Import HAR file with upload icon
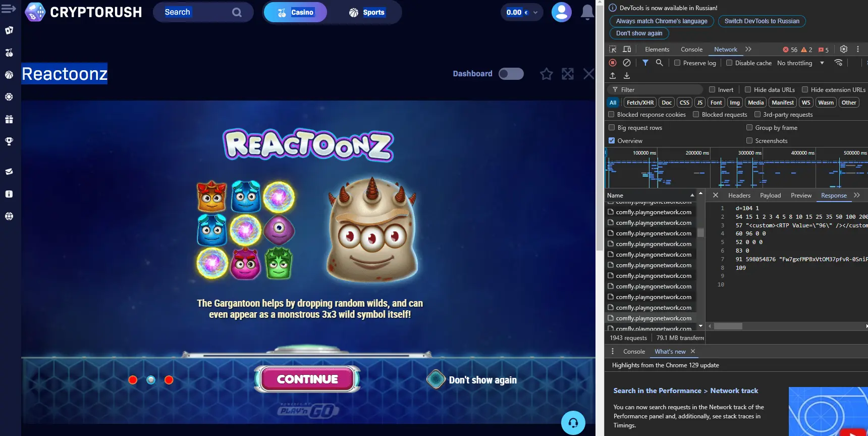This screenshot has height=436, width=868. click(x=613, y=76)
